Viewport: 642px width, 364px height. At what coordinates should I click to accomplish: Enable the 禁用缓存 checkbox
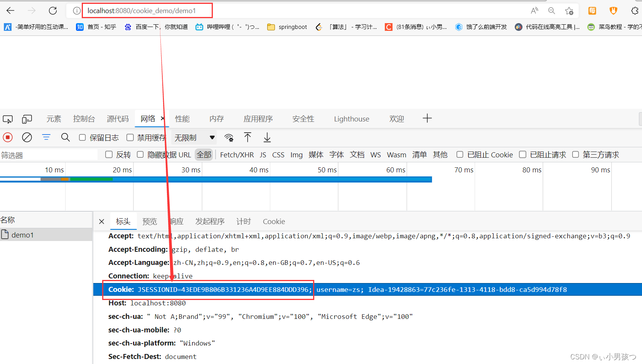point(130,137)
